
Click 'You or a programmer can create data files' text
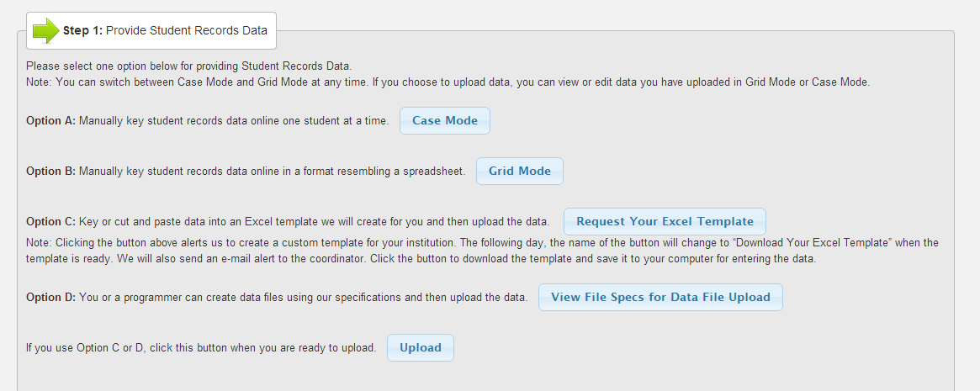[x=303, y=298]
